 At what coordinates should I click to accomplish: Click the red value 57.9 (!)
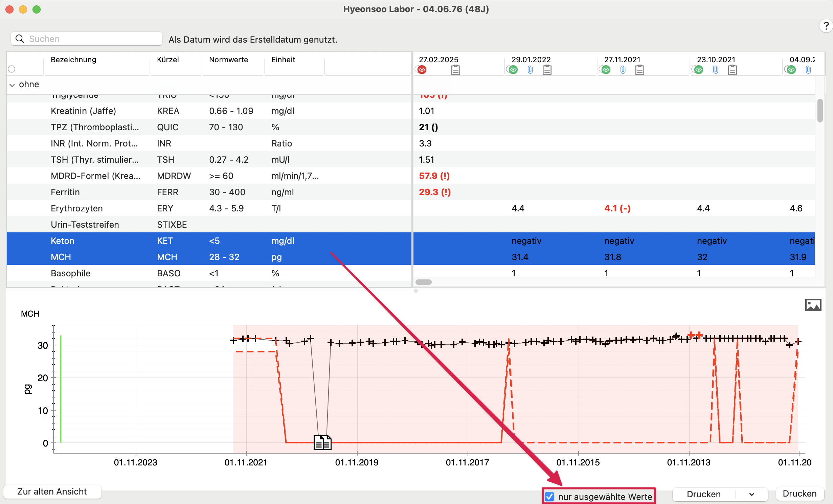[434, 176]
